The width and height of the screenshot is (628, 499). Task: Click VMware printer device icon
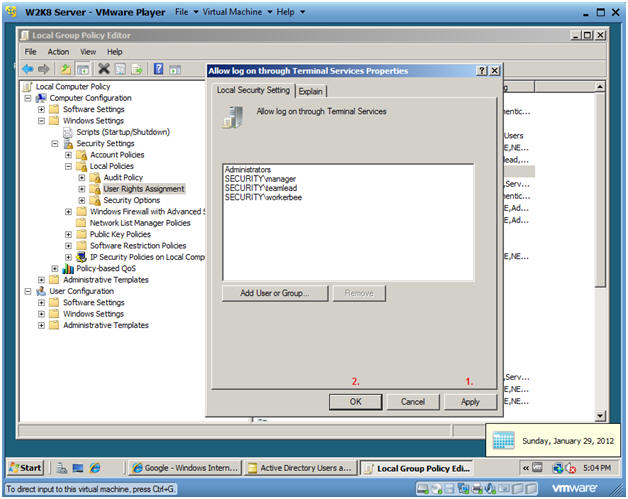(477, 489)
